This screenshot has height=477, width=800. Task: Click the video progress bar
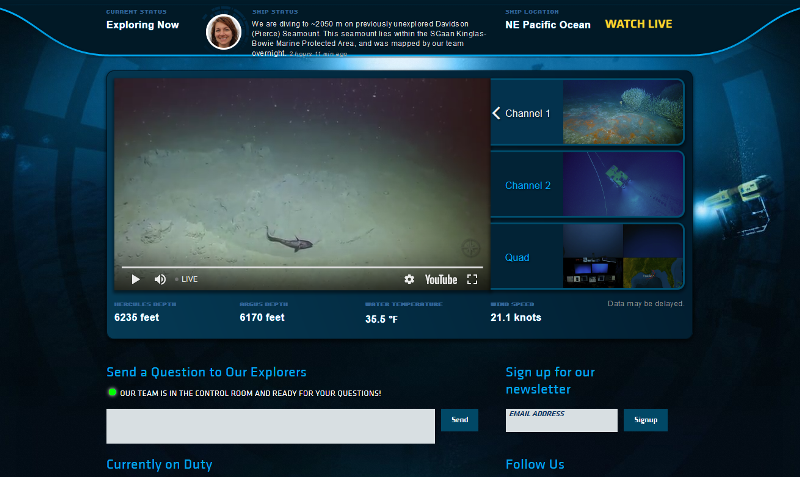pyautogui.click(x=300, y=268)
